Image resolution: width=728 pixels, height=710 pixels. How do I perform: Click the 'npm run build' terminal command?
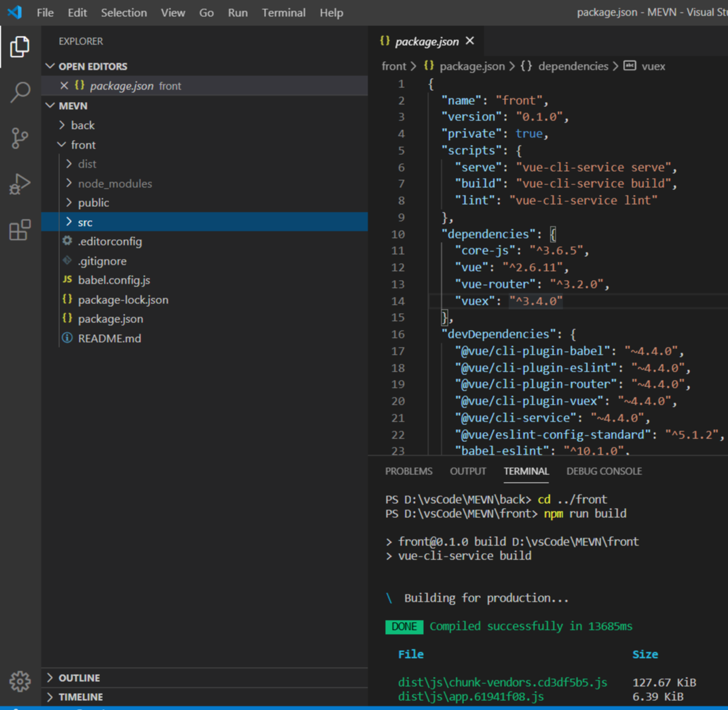tap(585, 513)
